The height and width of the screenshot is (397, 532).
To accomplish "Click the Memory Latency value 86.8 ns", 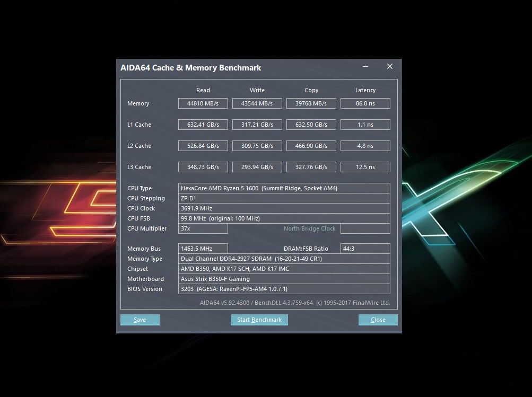I will (365, 103).
